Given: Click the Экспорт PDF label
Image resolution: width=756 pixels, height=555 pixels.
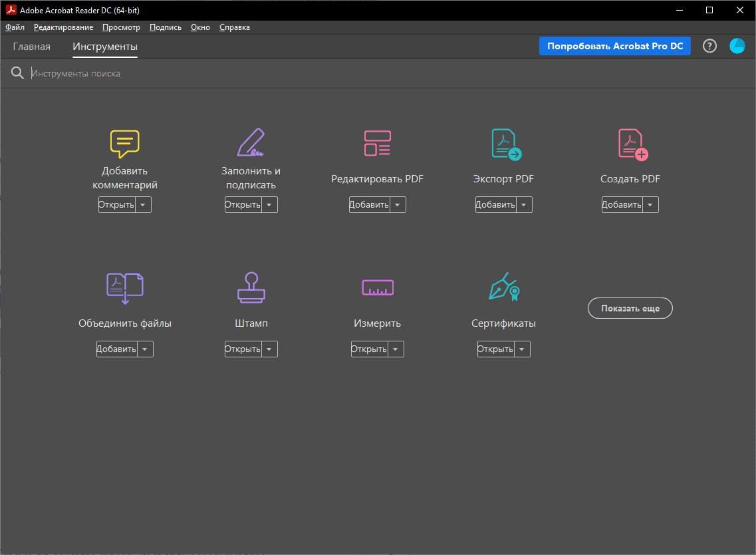Looking at the screenshot, I should point(503,179).
